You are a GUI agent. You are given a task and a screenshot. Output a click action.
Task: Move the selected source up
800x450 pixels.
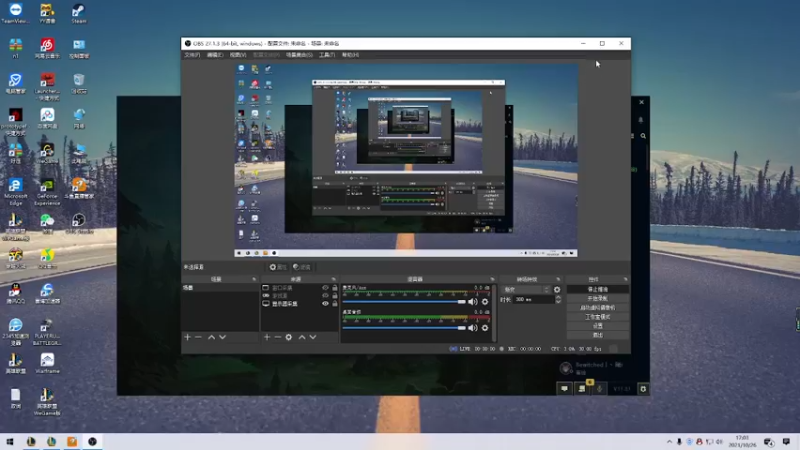(302, 337)
